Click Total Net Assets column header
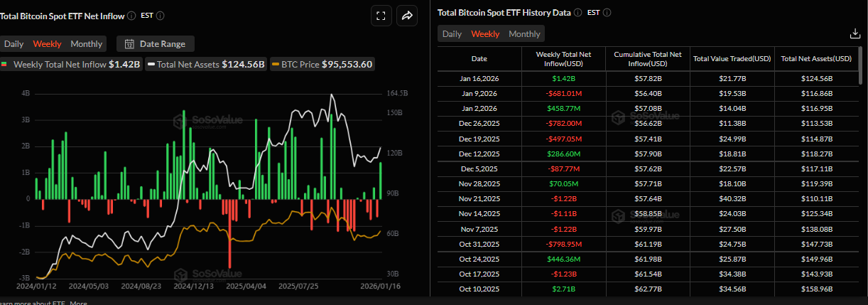 click(x=817, y=59)
